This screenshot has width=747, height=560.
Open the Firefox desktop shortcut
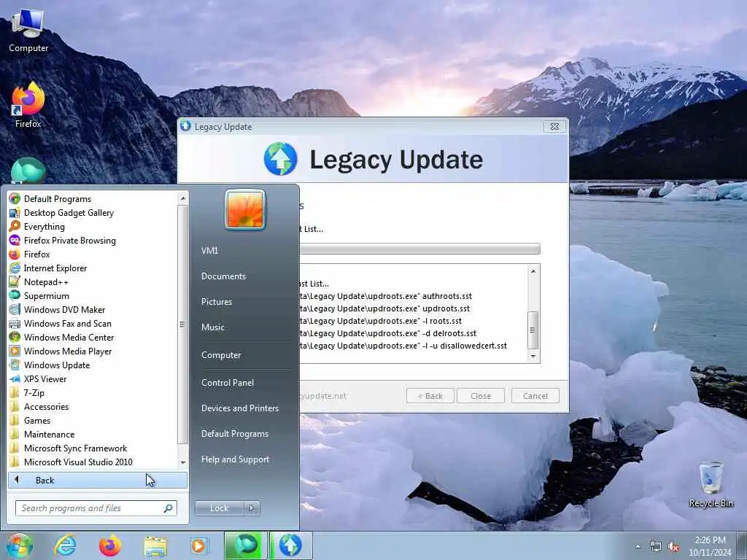pos(28,105)
